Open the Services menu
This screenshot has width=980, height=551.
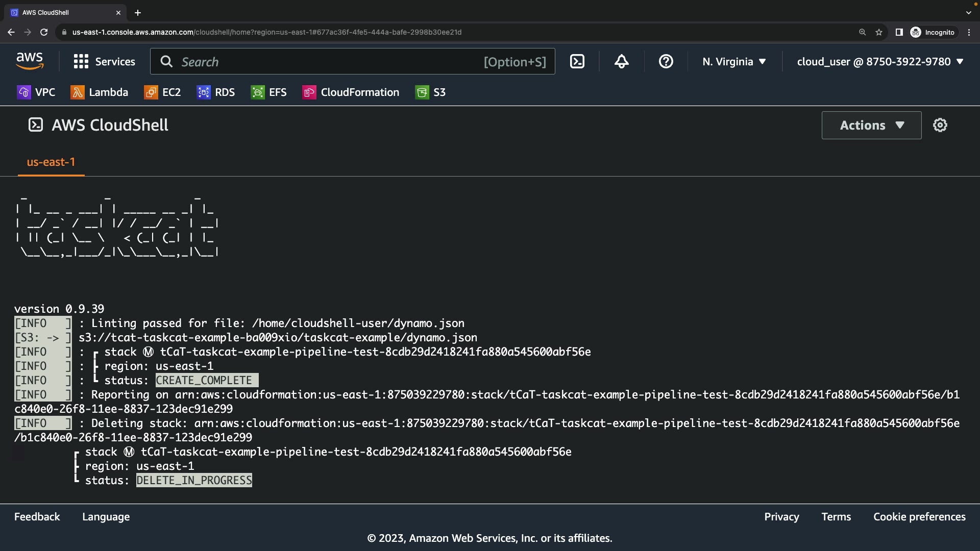click(105, 62)
